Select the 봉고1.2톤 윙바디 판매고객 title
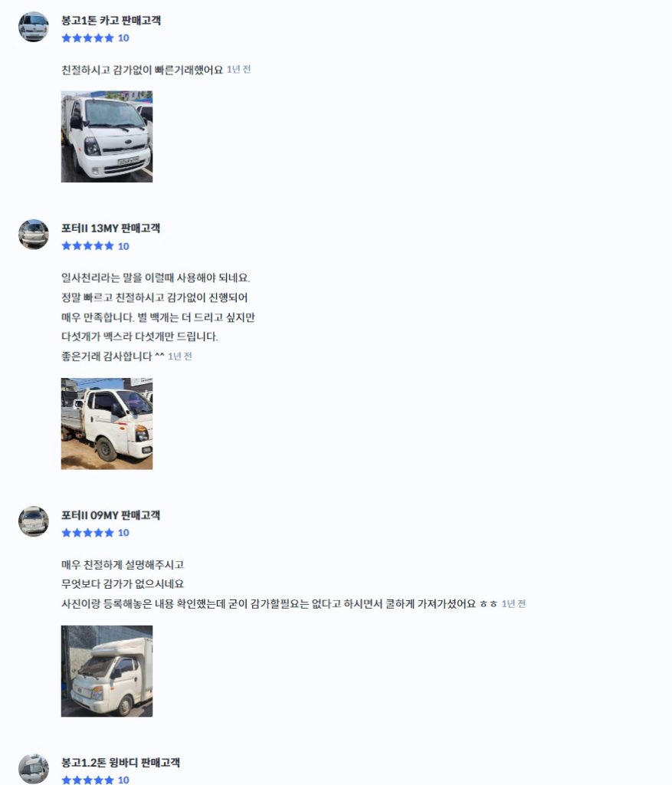Image resolution: width=672 pixels, height=785 pixels. 120,763
